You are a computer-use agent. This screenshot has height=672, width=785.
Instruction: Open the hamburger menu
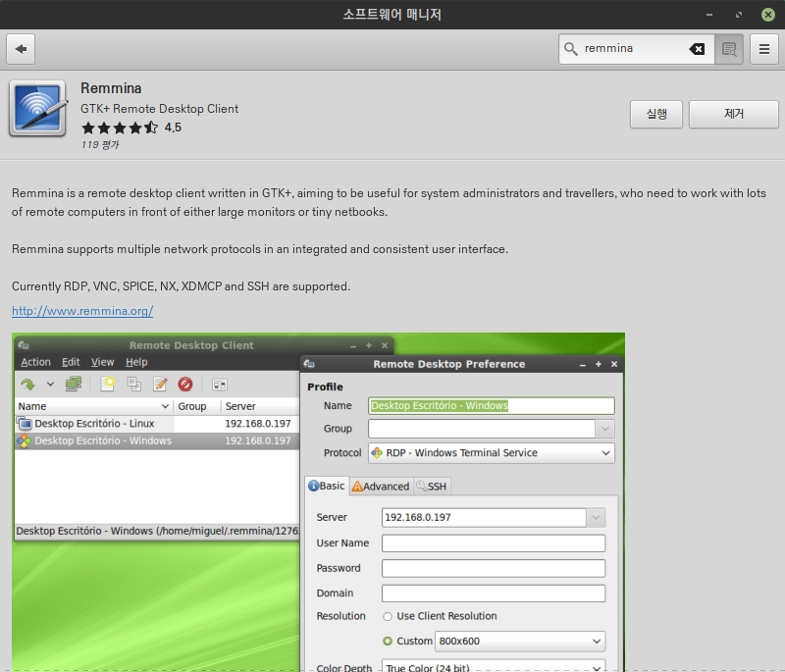click(x=764, y=49)
